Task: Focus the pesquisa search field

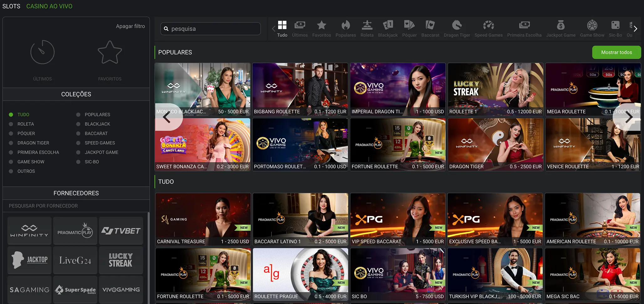Action: click(x=213, y=29)
